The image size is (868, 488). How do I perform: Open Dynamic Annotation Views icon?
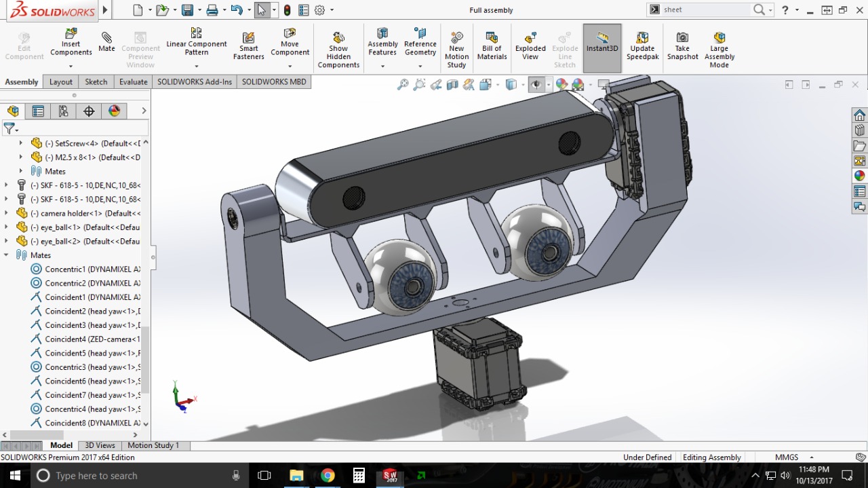point(469,85)
